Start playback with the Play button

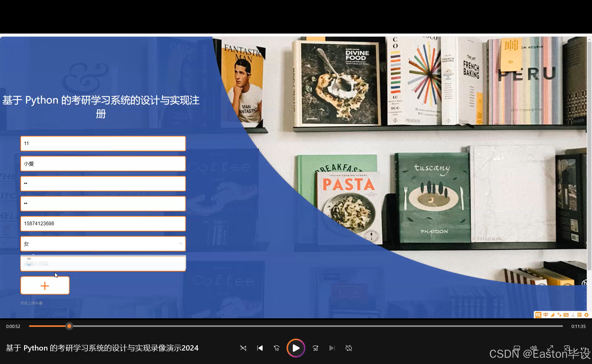[x=296, y=348]
